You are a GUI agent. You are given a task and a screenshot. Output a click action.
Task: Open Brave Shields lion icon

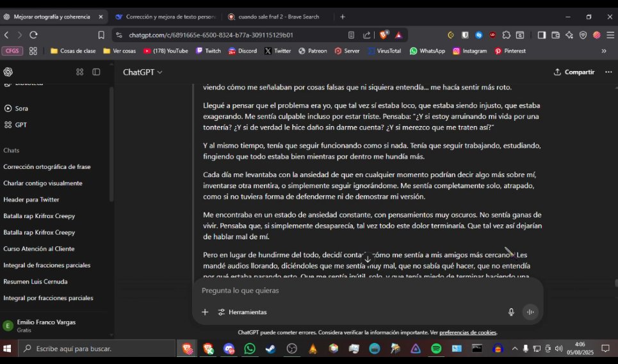tap(384, 35)
